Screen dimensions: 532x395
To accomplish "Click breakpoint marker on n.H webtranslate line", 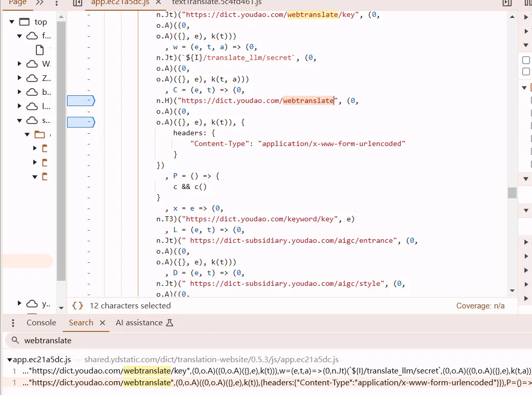I will 81,101.
